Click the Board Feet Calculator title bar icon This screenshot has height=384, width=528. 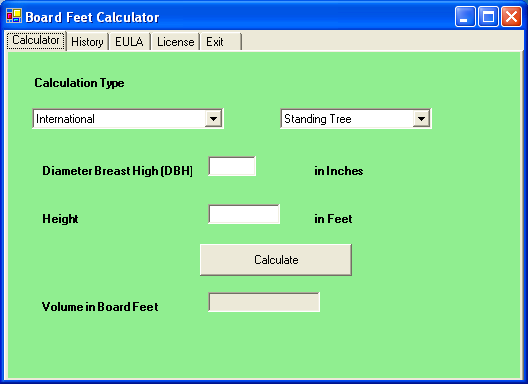click(x=14, y=16)
